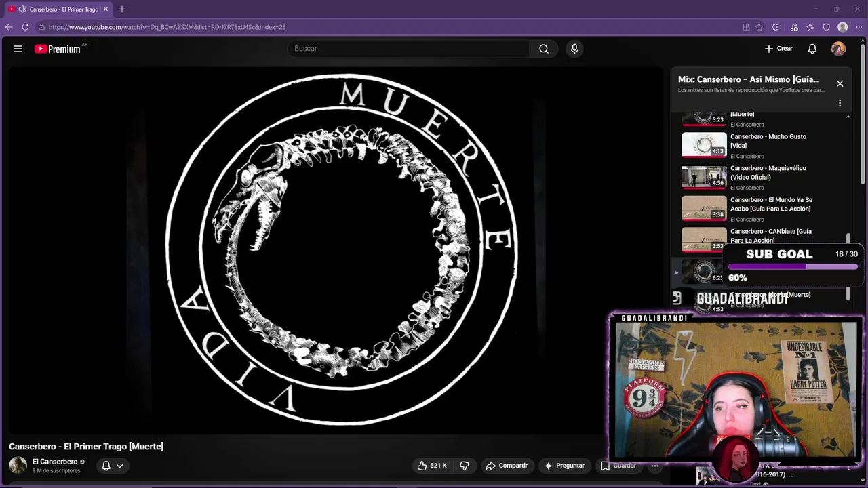Screen dimensions: 868x488
Task: Click the video title El Primer Trago [Muerte]
Action: (x=86, y=447)
